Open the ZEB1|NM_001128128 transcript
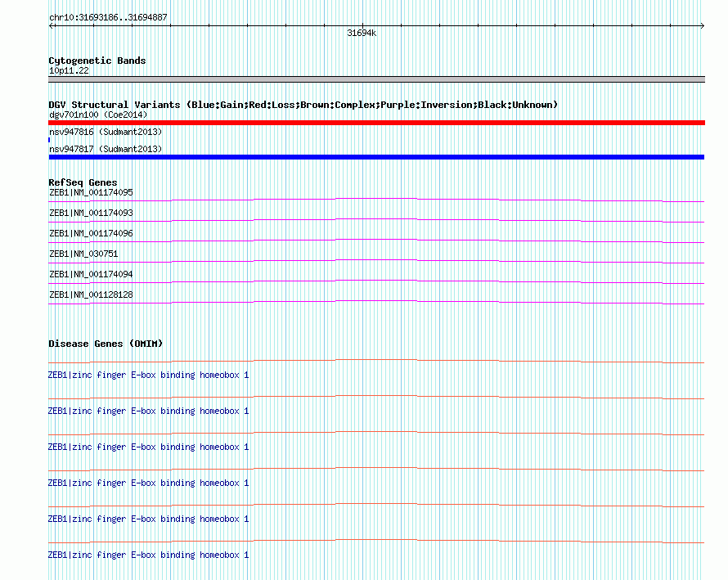Viewport: 728px width, 580px height. click(x=91, y=294)
